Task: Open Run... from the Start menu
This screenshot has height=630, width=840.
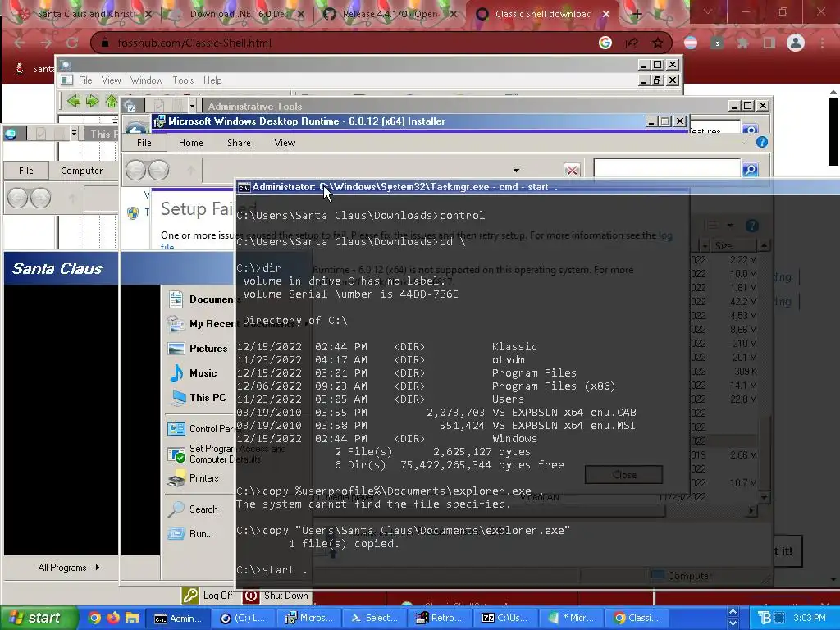Action: (190, 533)
